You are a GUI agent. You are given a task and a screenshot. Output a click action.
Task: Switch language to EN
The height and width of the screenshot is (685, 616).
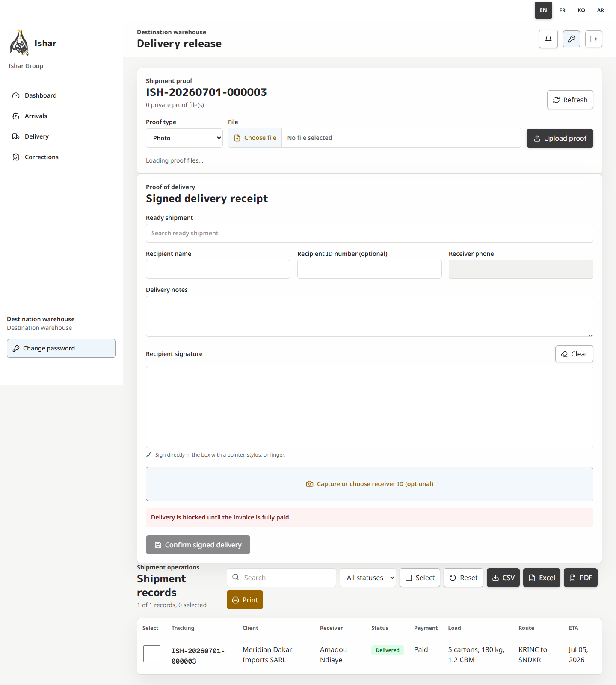click(x=543, y=10)
